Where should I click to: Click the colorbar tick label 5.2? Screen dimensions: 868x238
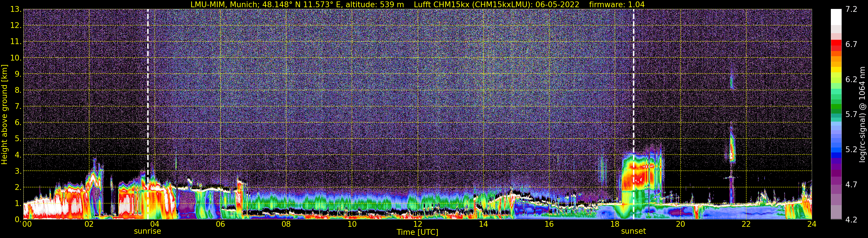tap(851, 150)
